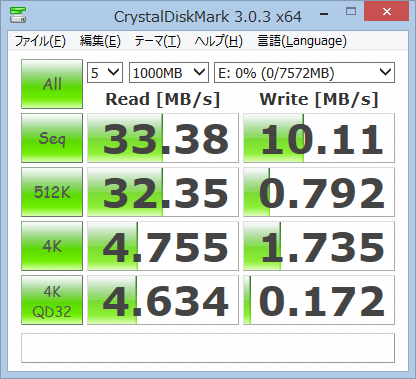Close the CrystalDiskMark window
This screenshot has width=416, height=379.
387,11
